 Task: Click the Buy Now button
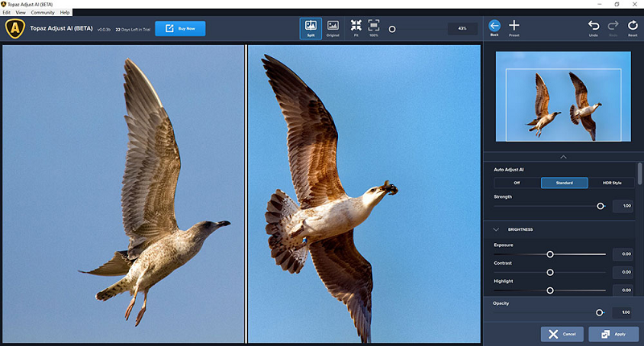pyautogui.click(x=180, y=28)
